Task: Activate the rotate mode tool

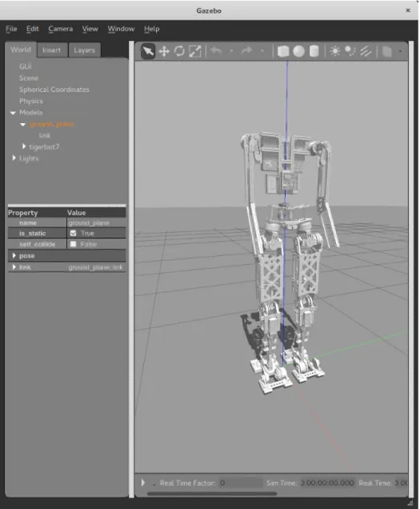Action: coord(179,51)
